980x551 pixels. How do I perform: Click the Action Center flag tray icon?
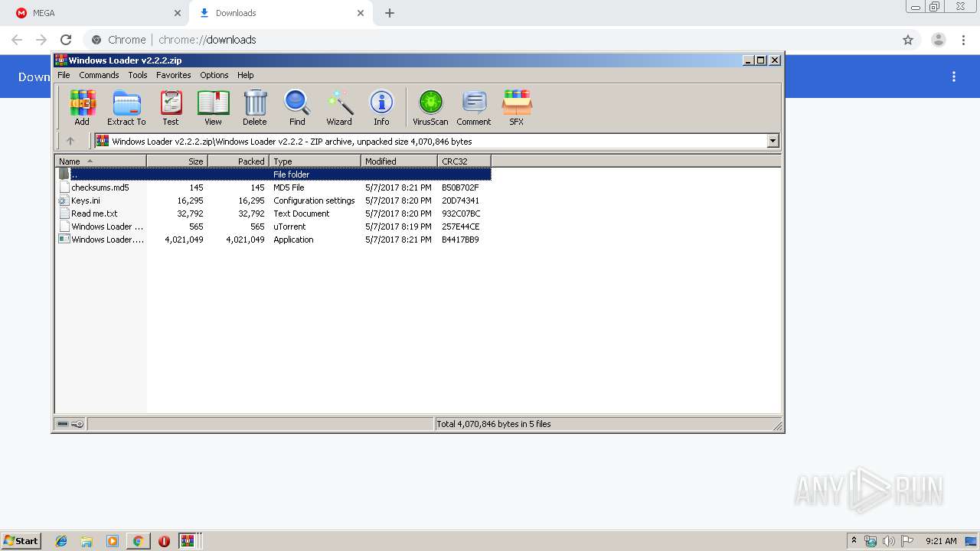907,541
